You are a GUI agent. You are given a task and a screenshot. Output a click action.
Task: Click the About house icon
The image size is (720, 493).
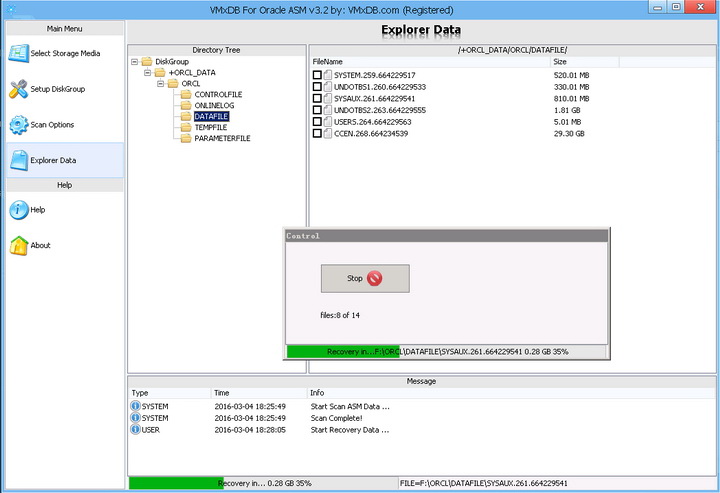pyautogui.click(x=19, y=246)
